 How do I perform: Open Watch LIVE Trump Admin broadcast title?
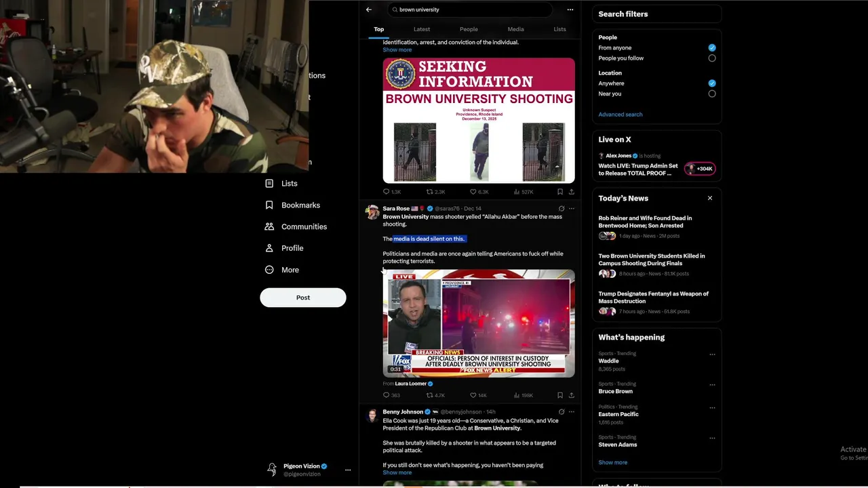click(637, 169)
